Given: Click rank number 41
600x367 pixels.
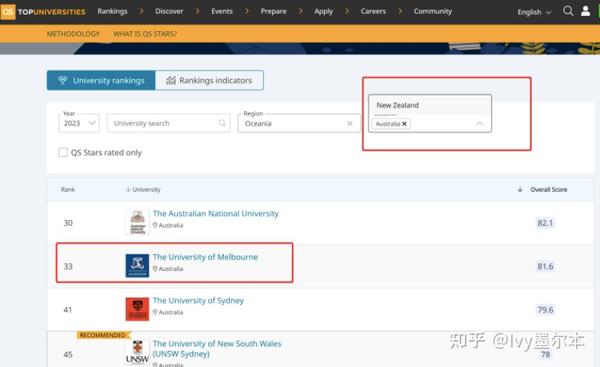Looking at the screenshot, I should (68, 310).
